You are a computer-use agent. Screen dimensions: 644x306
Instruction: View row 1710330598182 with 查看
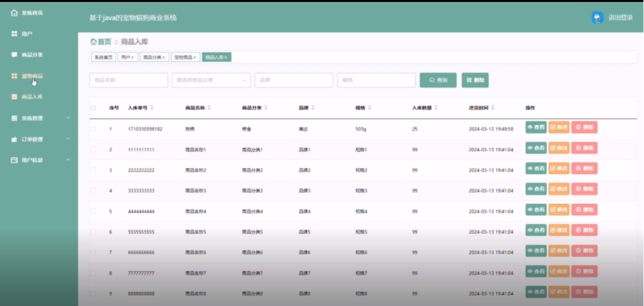[536, 127]
